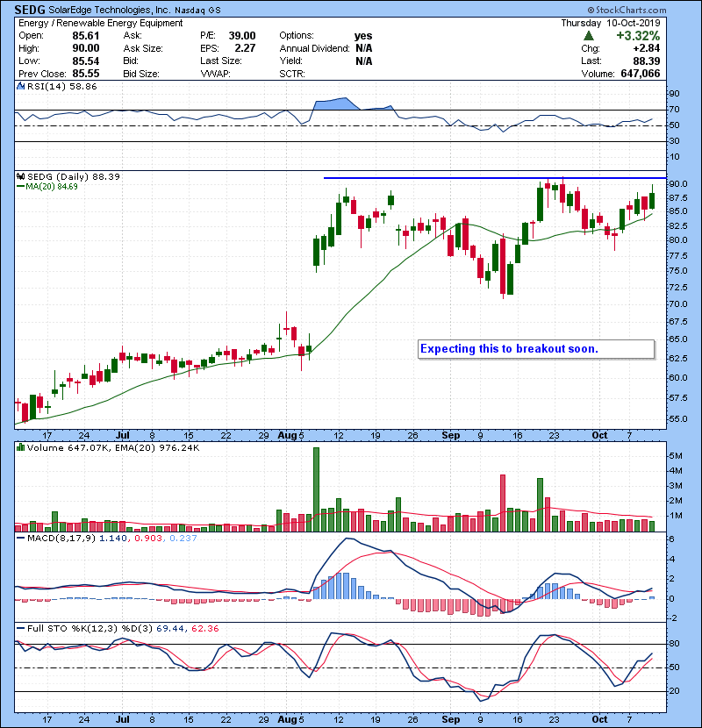Click the Sep label under the price chart
This screenshot has width=702, height=728.
click(451, 436)
